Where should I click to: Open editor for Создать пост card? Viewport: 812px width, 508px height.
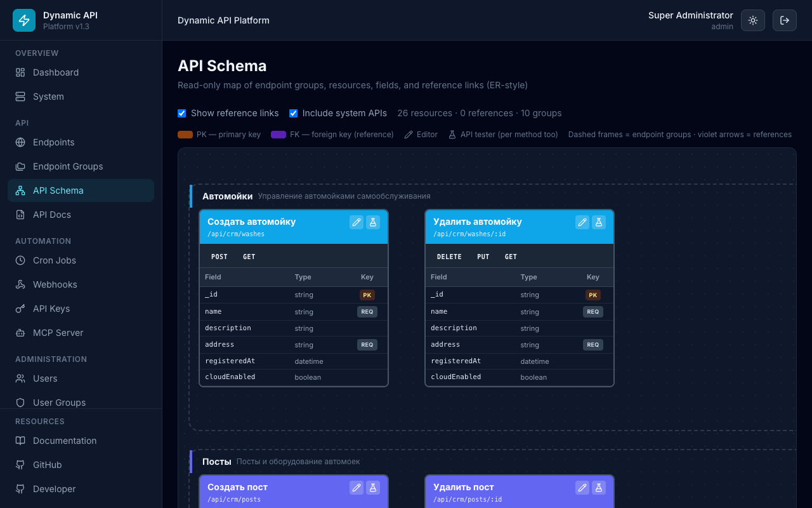pyautogui.click(x=357, y=488)
